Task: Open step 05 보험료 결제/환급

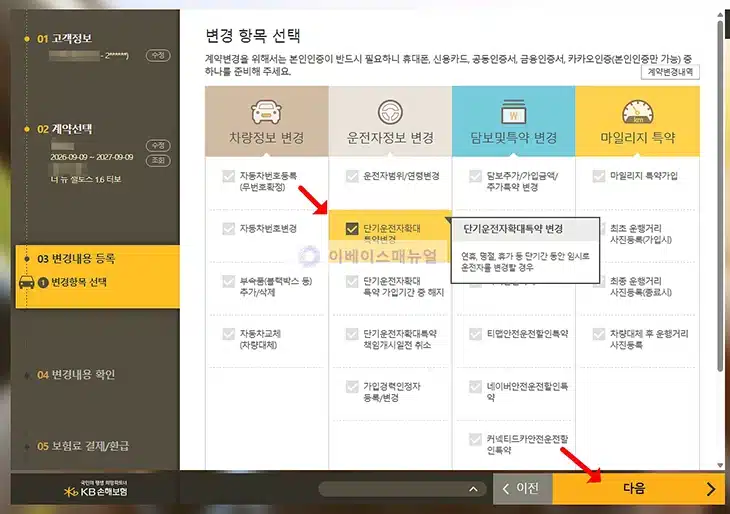Action: pos(83,446)
